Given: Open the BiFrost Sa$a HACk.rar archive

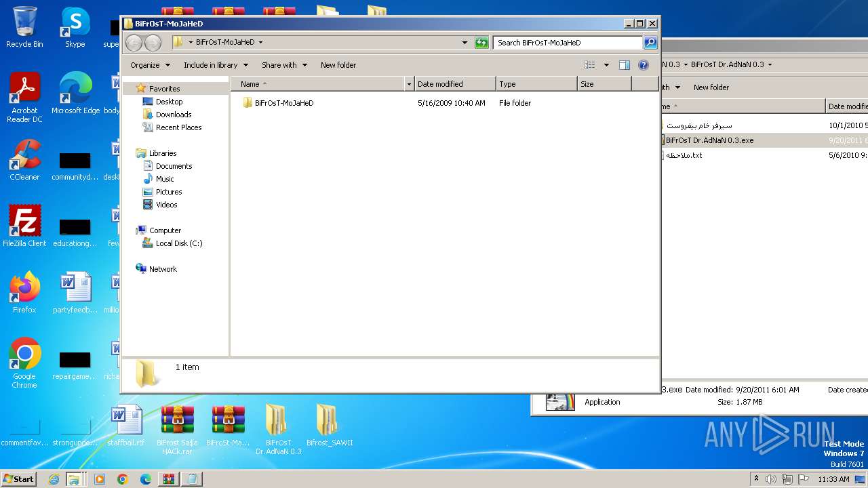Looking at the screenshot, I should (x=177, y=429).
